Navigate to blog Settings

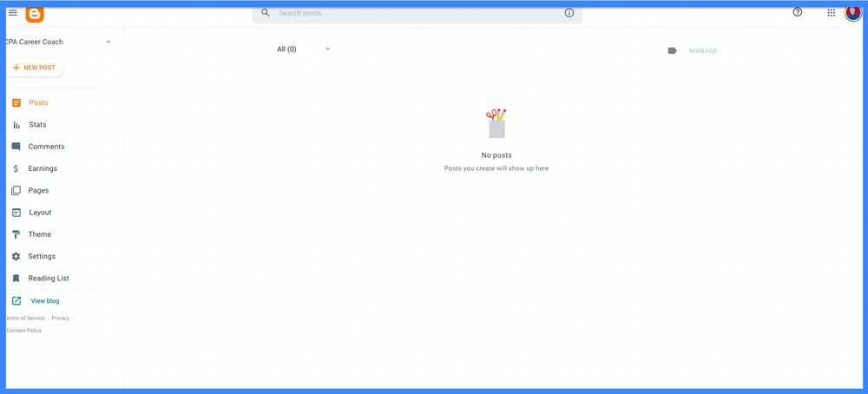coord(42,256)
